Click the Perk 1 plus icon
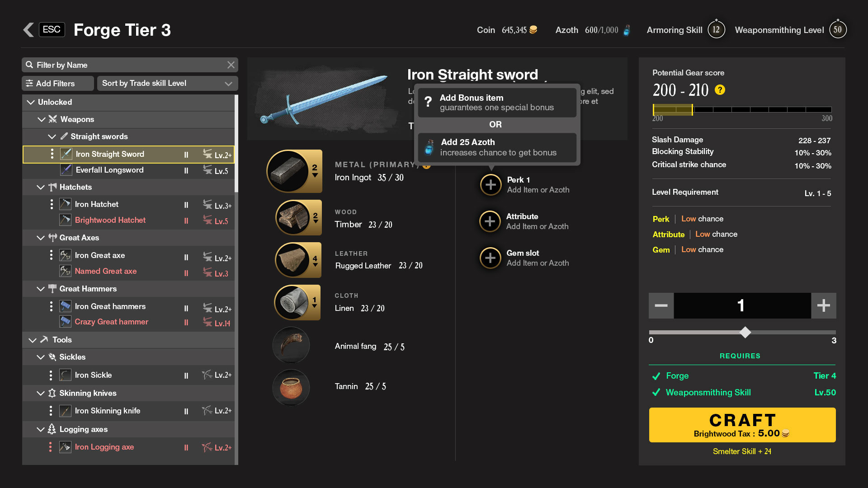This screenshot has height=488, width=868. tap(491, 185)
